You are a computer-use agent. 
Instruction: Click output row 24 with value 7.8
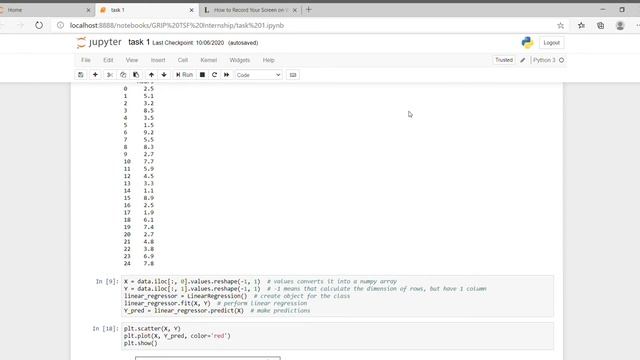pos(139,264)
